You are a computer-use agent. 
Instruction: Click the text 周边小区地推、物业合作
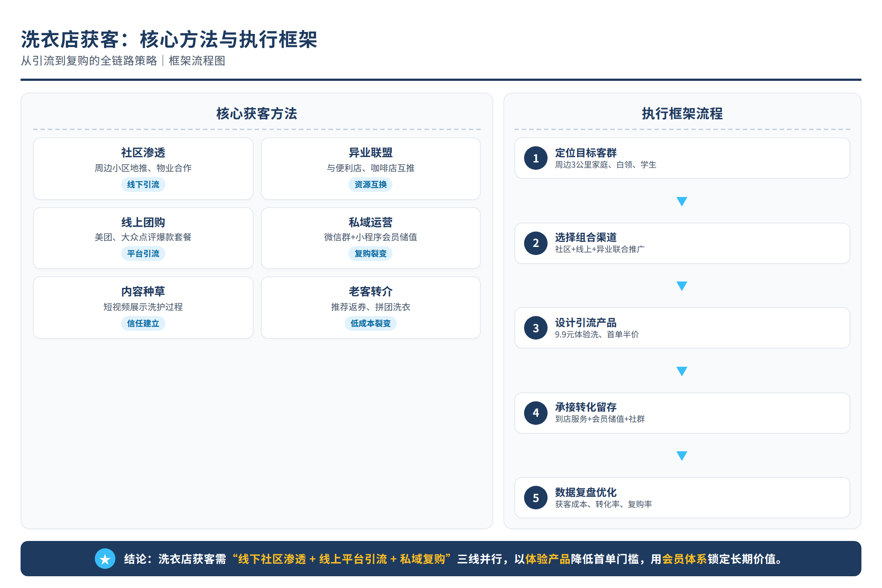[143, 168]
